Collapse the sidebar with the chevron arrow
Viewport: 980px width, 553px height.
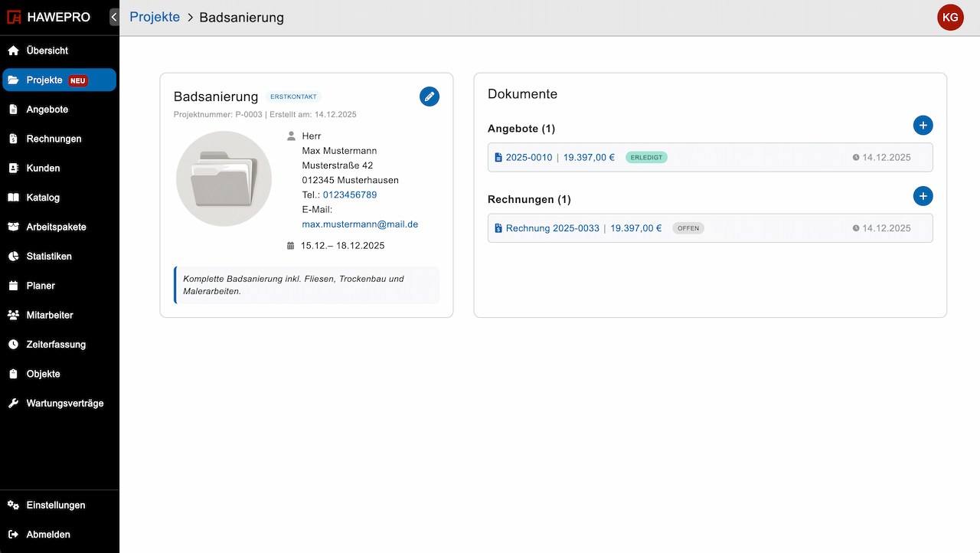(x=113, y=17)
